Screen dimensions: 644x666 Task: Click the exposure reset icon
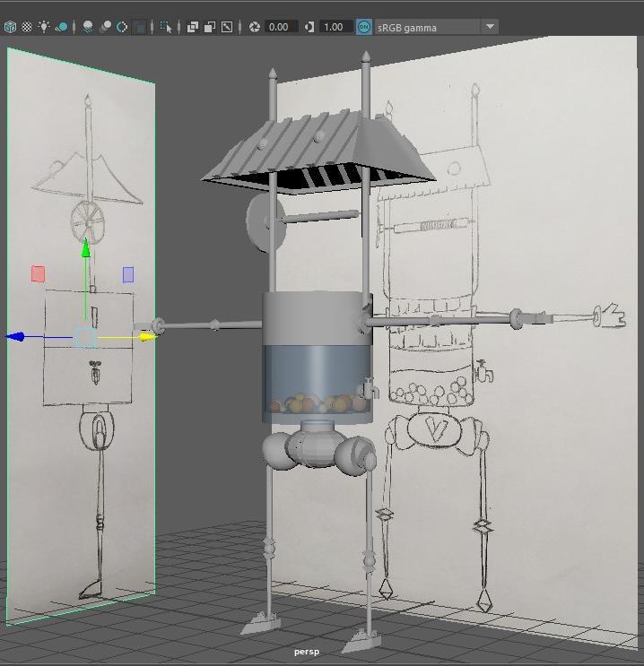[254, 27]
